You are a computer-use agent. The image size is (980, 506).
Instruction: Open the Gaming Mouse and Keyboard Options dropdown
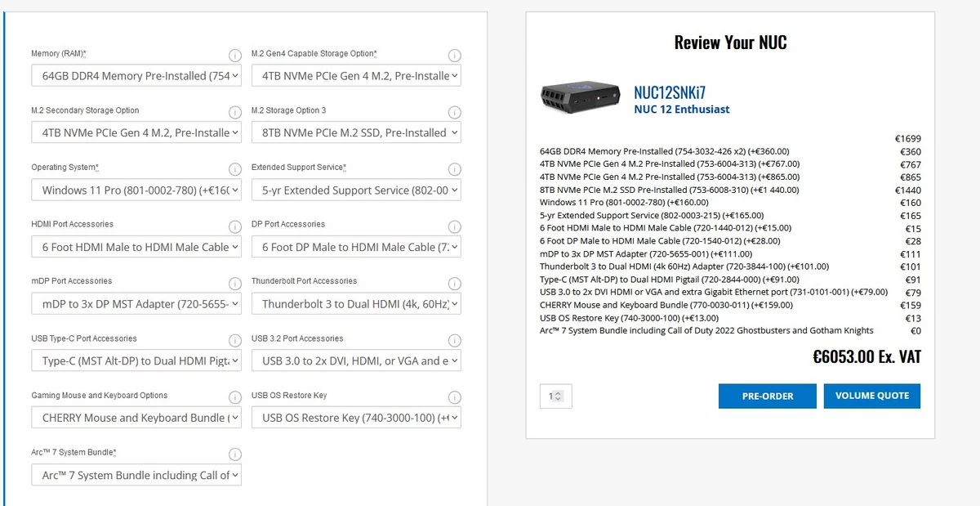tap(136, 418)
